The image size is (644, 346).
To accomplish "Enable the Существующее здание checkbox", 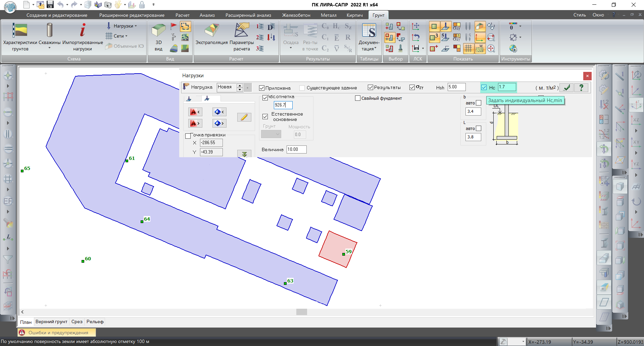I will click(302, 88).
